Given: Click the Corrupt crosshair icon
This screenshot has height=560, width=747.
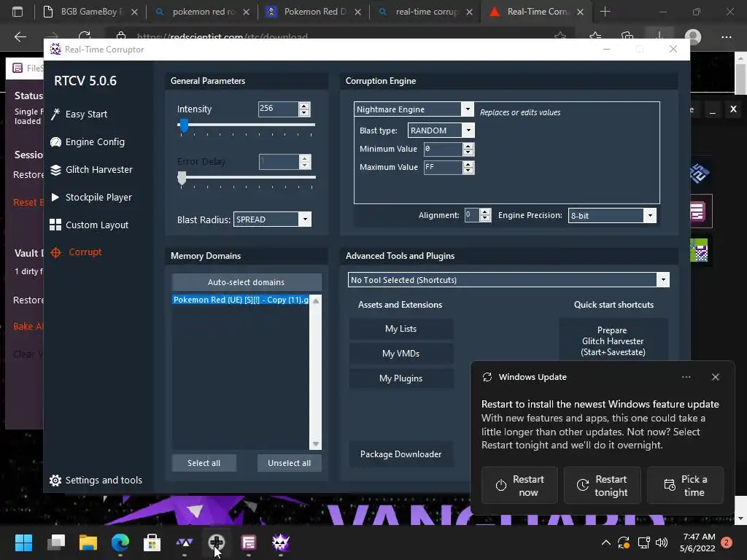Looking at the screenshot, I should (x=55, y=252).
